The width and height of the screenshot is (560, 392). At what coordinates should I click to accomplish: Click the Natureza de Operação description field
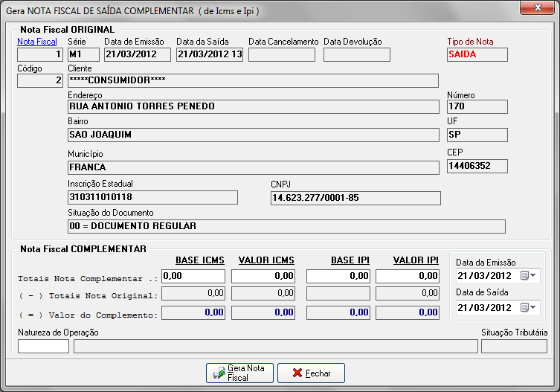pyautogui.click(x=276, y=347)
